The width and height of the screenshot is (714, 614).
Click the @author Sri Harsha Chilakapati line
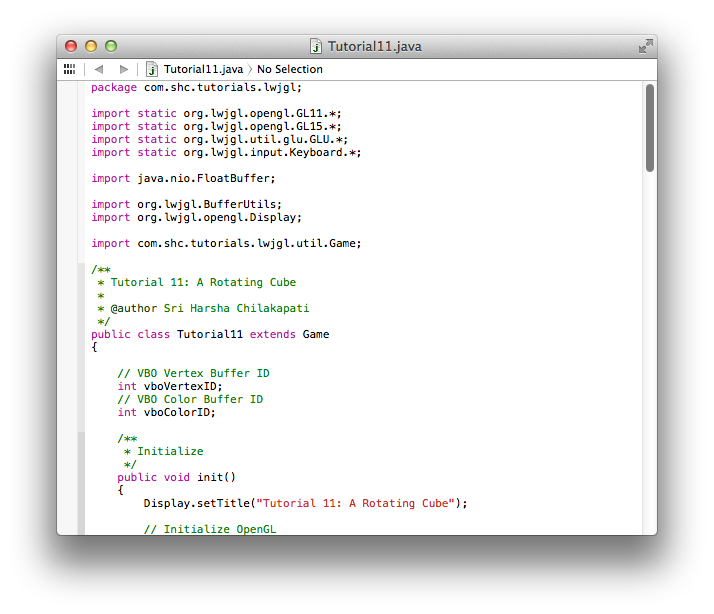click(203, 308)
